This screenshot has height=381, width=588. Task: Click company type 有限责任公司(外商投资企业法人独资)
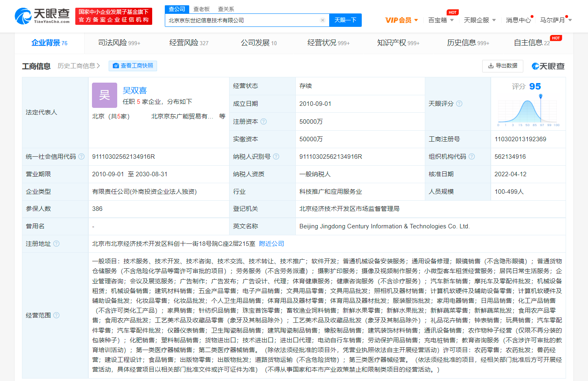pos(144,191)
